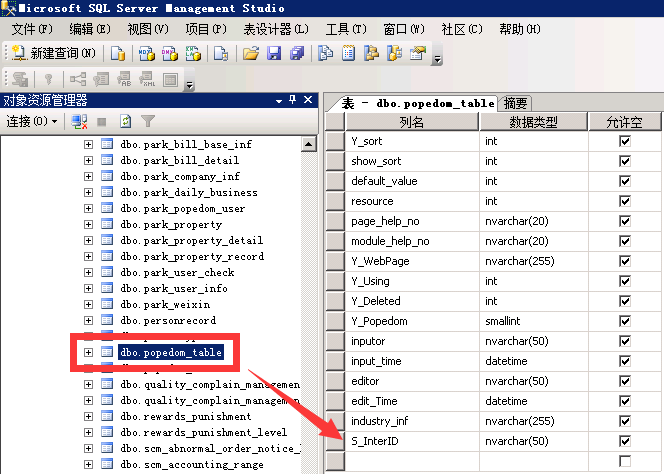
Task: Expand the dbo.popedom_table node
Action: pyautogui.click(x=88, y=352)
